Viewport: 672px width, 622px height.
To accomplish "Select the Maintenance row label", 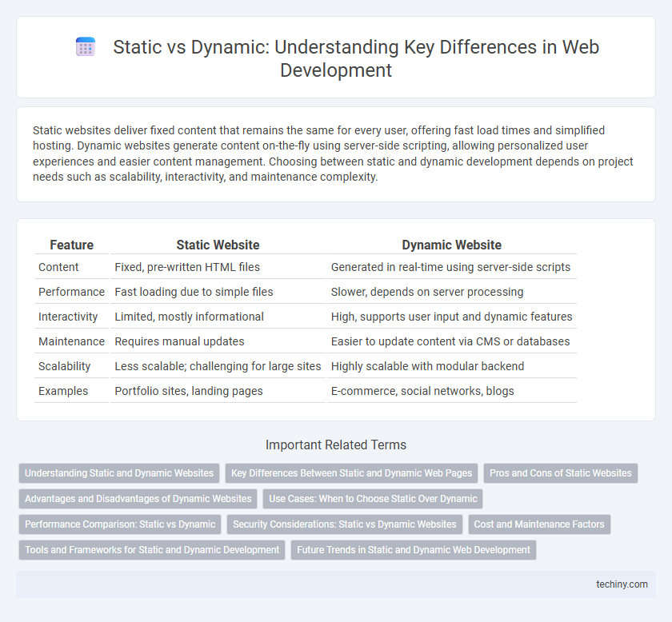I will [x=71, y=341].
